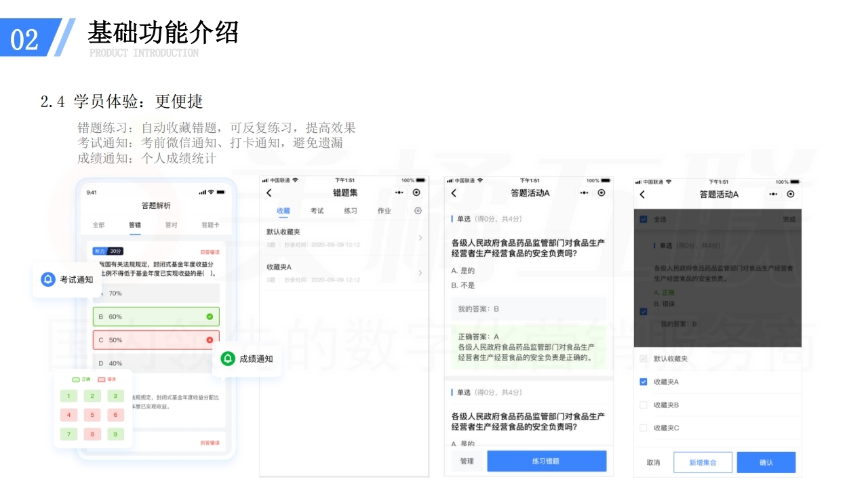Image resolution: width=868 pixels, height=488 pixels.
Task: Click the blue bell icon for 考试通知
Action: [47, 279]
